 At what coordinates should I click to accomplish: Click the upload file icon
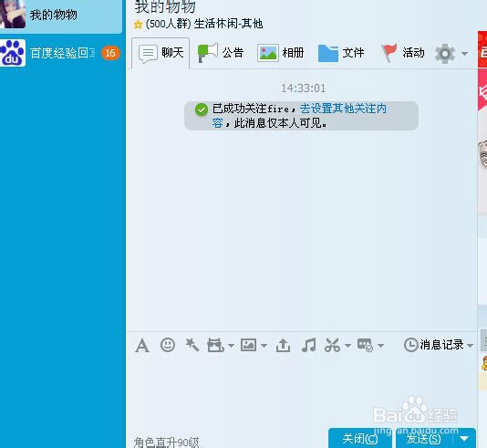[283, 345]
